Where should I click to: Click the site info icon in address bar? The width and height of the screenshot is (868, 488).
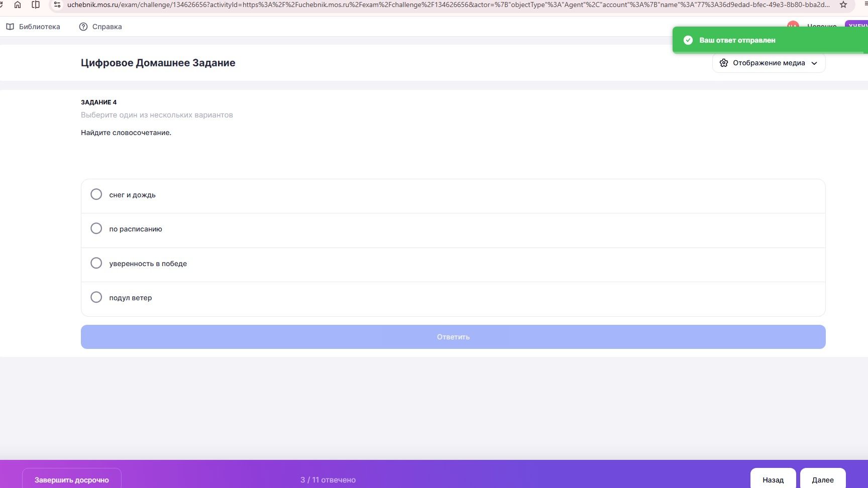click(57, 5)
